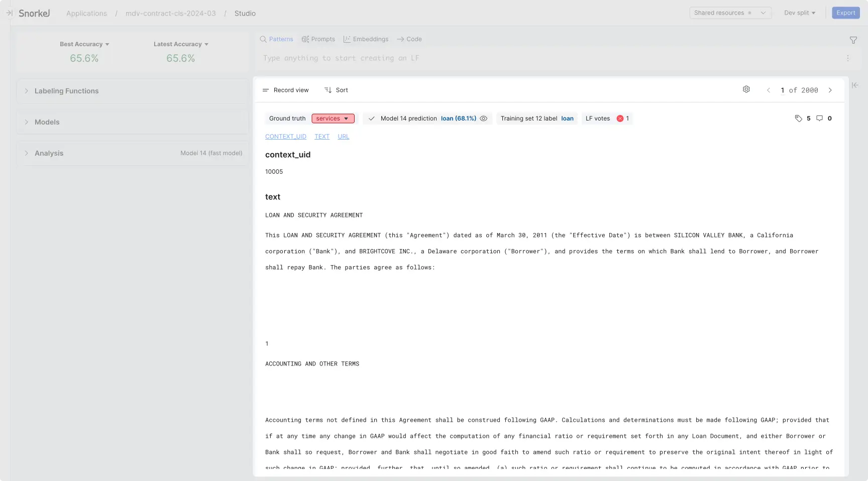Expand the Models section

pos(133,122)
